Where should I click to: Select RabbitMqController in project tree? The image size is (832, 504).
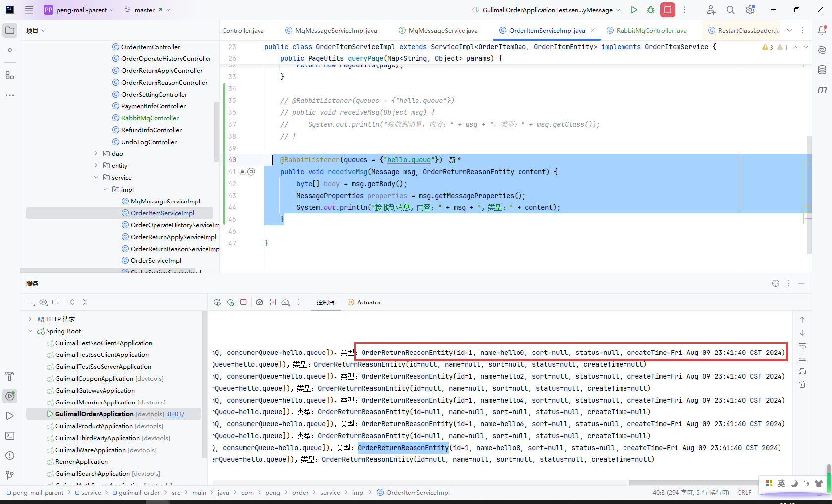coord(150,118)
